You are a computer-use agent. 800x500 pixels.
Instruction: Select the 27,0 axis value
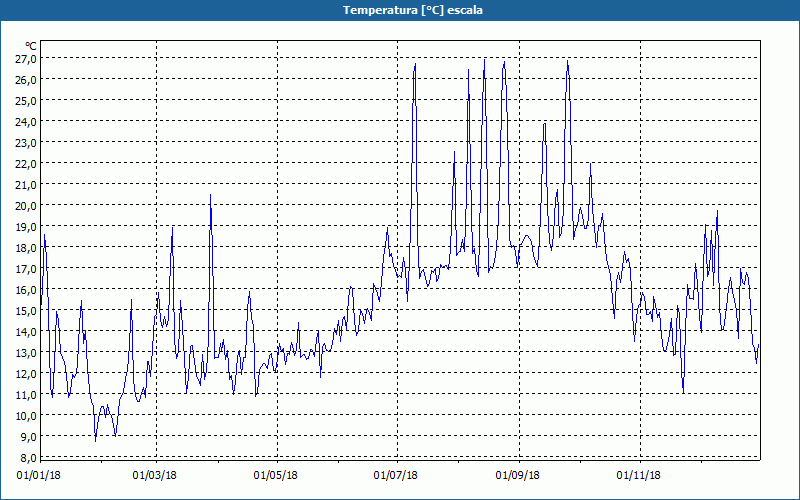(x=26, y=59)
